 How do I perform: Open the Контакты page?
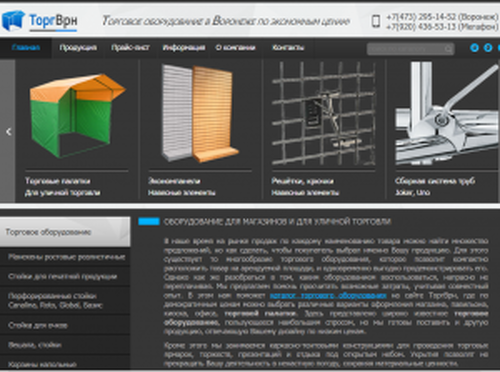pos(288,48)
